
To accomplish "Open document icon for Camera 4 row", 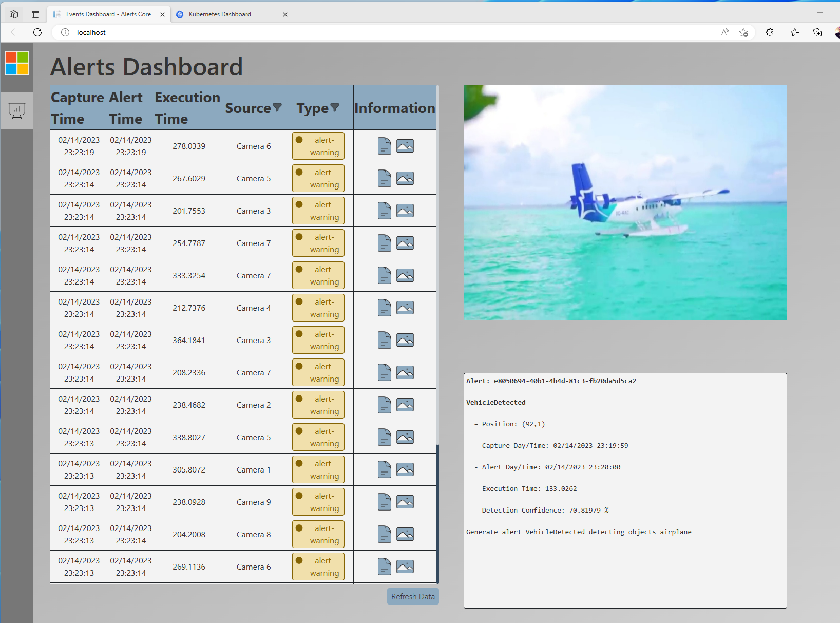I will pyautogui.click(x=385, y=308).
